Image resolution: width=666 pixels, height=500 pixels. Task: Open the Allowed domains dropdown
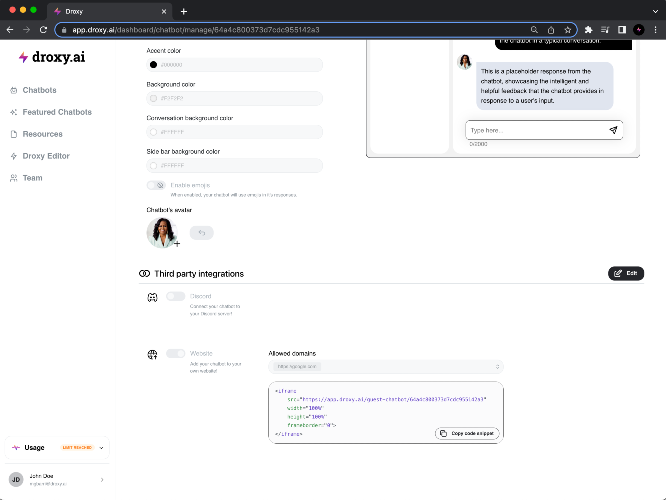click(x=386, y=367)
